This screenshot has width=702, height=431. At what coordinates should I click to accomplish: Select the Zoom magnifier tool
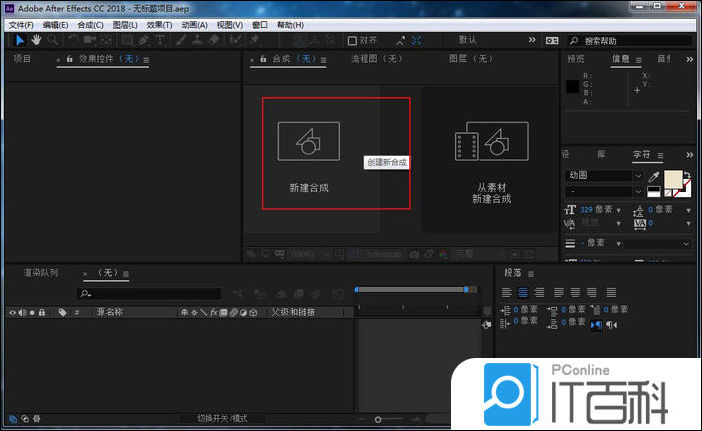point(53,40)
